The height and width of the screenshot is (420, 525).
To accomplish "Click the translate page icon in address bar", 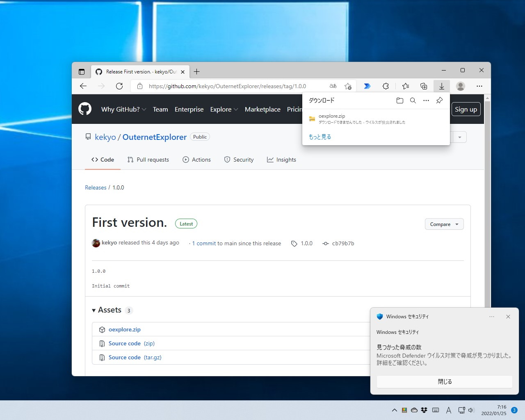I will pyautogui.click(x=333, y=86).
